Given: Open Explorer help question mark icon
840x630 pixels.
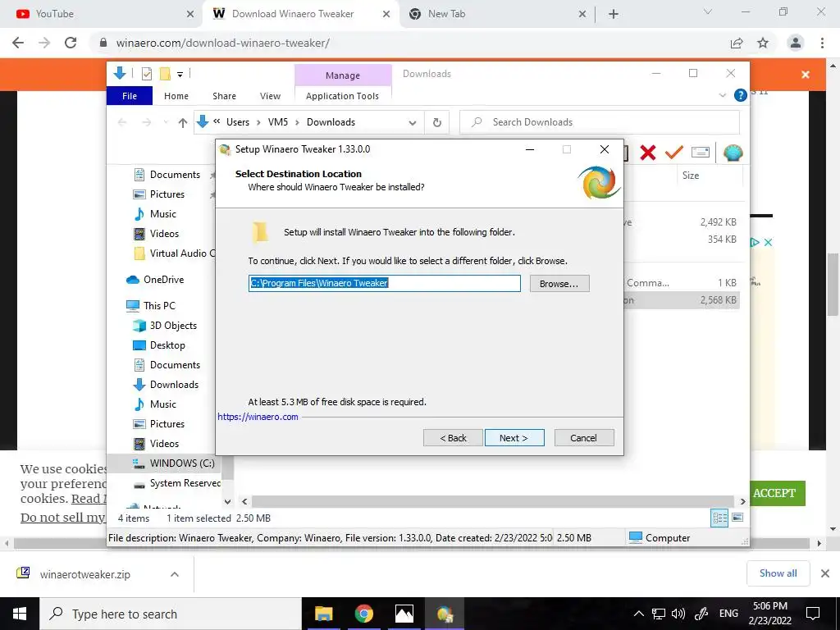Looking at the screenshot, I should pyautogui.click(x=741, y=95).
